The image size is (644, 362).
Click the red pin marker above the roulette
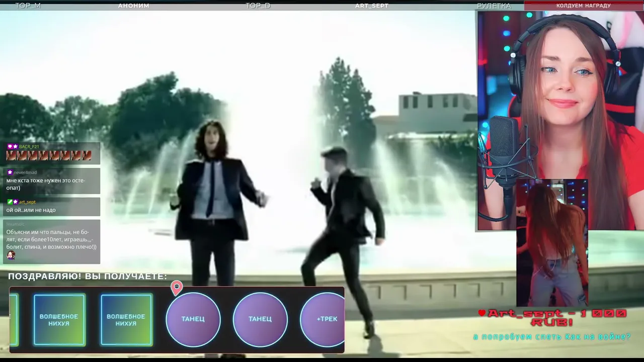177,288
